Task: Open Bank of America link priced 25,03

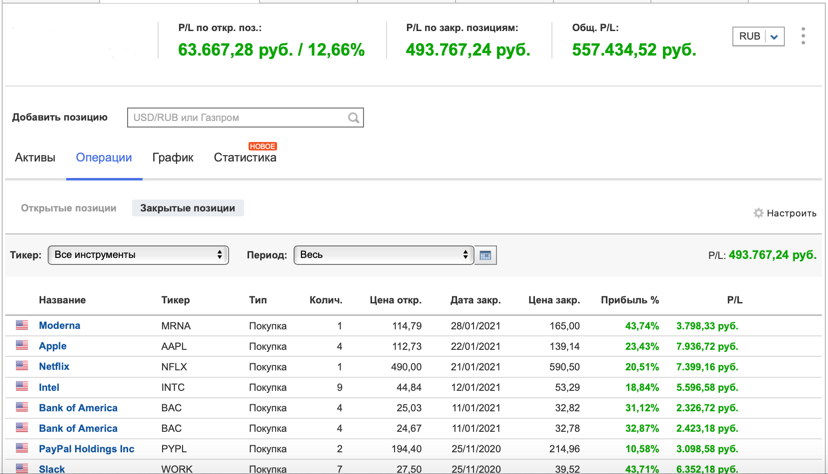Action: pos(78,407)
